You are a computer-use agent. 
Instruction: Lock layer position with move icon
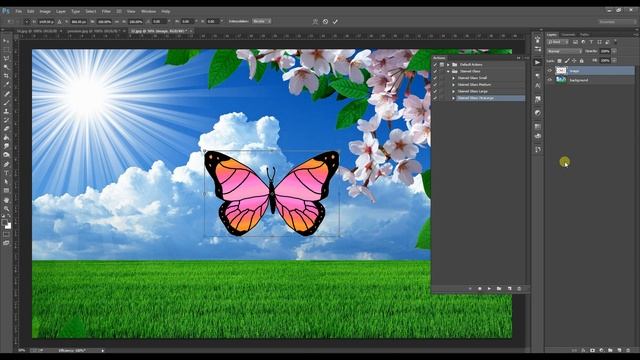pyautogui.click(x=574, y=61)
